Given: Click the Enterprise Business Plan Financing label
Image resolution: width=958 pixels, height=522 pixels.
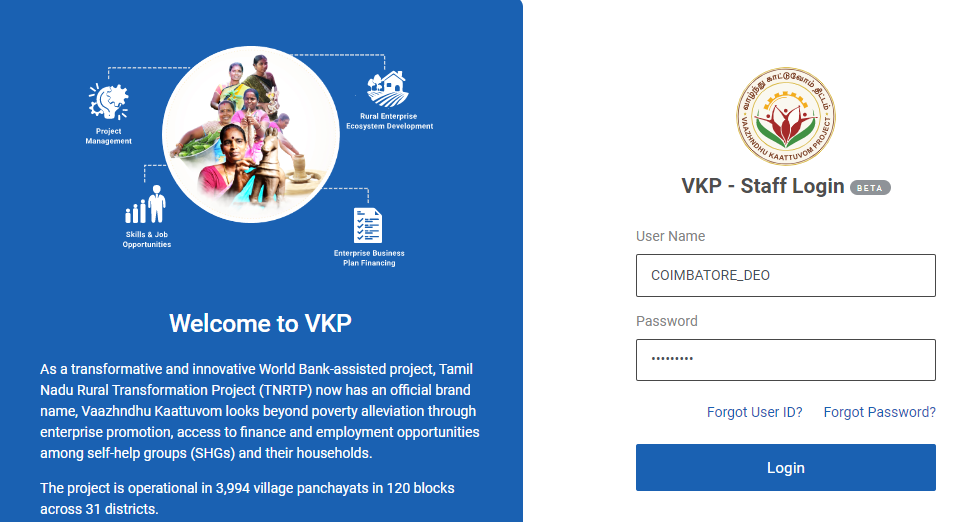Looking at the screenshot, I should tap(369, 258).
